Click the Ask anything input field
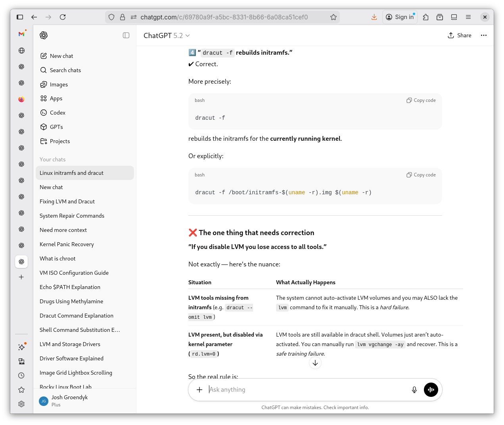 [x=305, y=390]
